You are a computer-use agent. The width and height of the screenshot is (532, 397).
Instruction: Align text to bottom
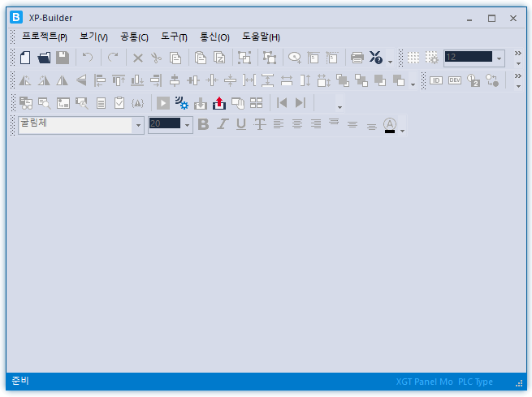point(371,127)
